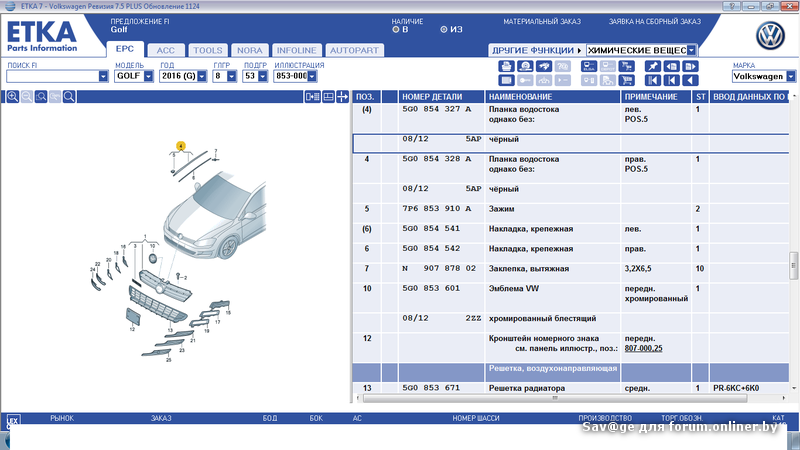Open the INFOLINE tab
Viewport: 800px width, 450px height.
[x=295, y=50]
